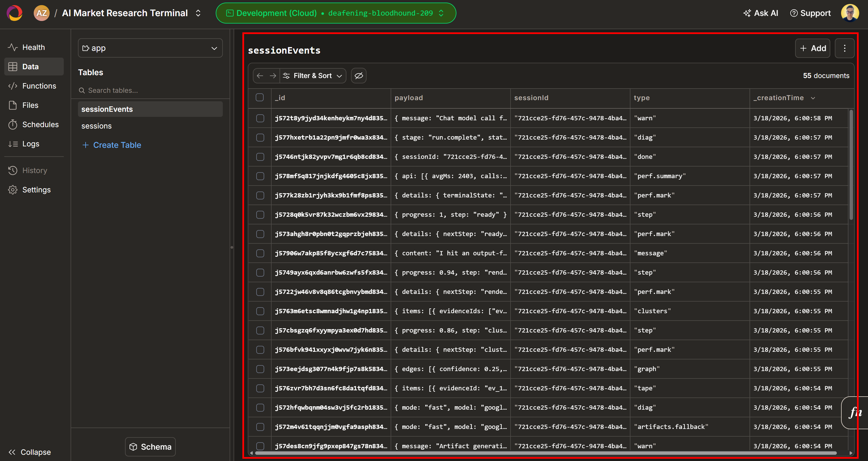Open the Logs panel
Screen dimensions: 868x461
click(x=31, y=143)
